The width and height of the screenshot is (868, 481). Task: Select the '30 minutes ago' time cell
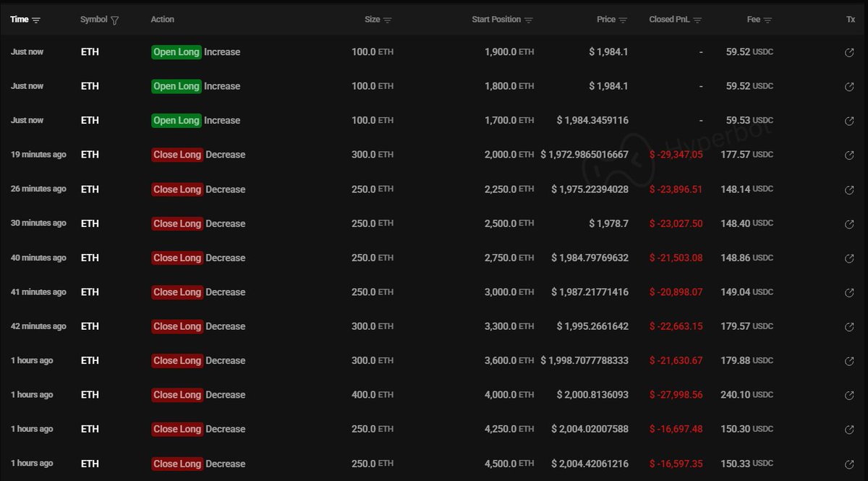point(38,224)
